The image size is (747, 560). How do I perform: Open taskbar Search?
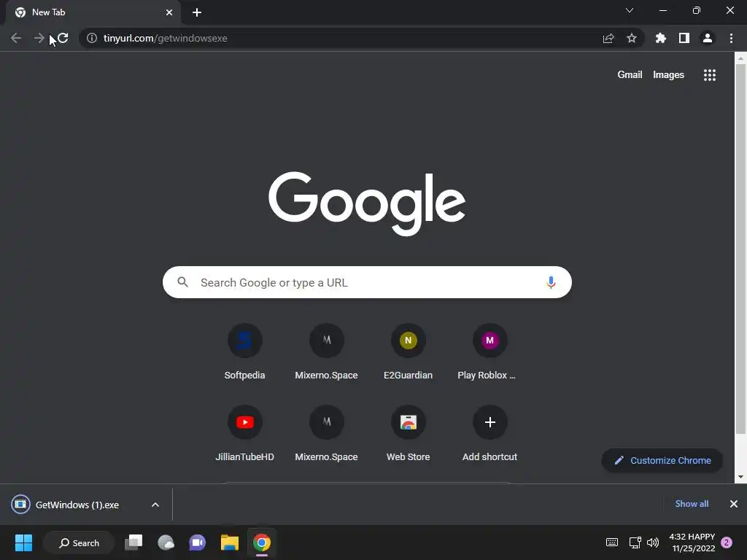[x=79, y=542]
